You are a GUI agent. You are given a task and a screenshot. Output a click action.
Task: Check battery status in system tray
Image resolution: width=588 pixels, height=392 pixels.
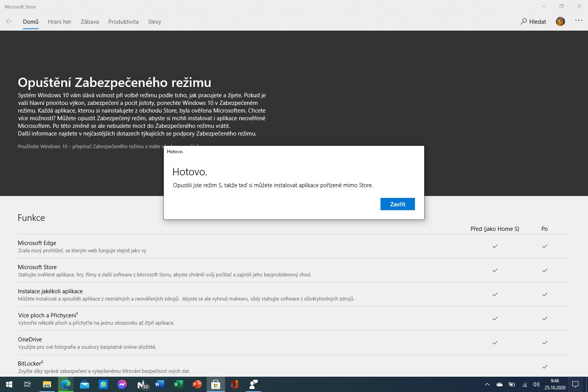coord(512,384)
